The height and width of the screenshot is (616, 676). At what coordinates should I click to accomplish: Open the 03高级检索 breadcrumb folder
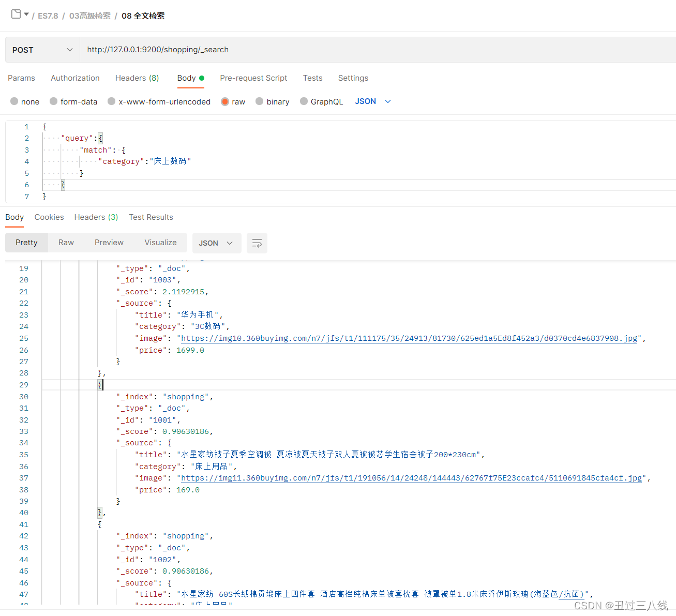(x=90, y=16)
